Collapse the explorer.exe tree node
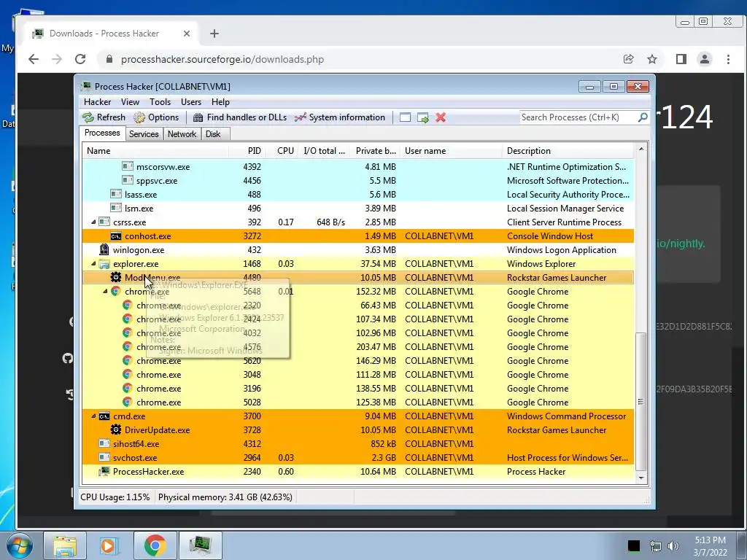The width and height of the screenshot is (747, 560). (x=93, y=263)
